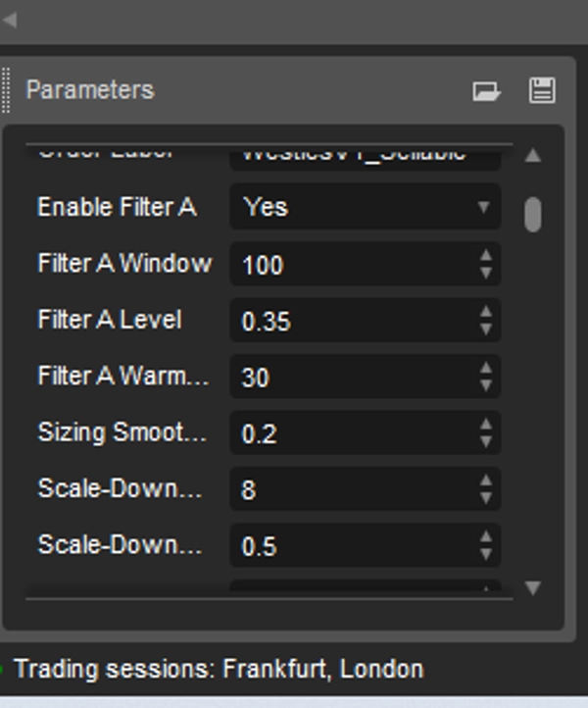The width and height of the screenshot is (588, 708).
Task: Click the save parameters floppy disk icon
Action: 542,90
